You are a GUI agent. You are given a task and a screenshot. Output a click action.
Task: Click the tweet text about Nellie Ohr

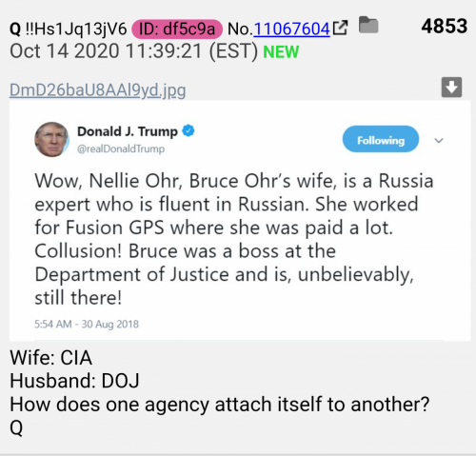[234, 239]
